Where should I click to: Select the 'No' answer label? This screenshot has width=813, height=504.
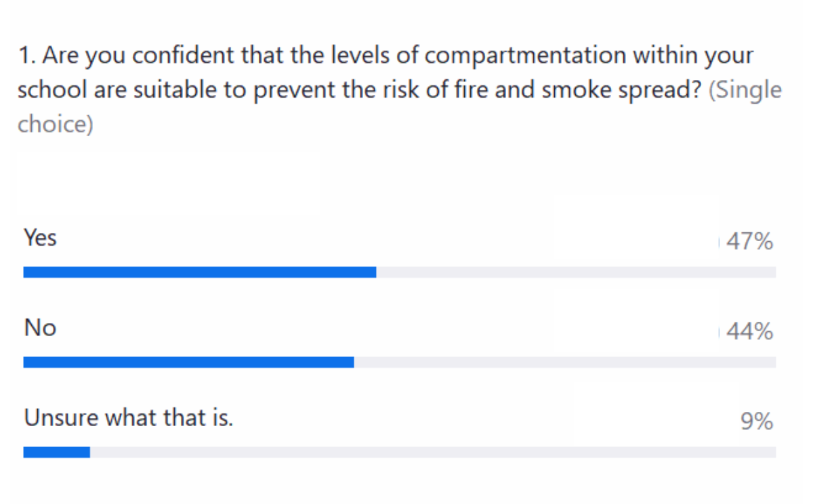point(40,328)
